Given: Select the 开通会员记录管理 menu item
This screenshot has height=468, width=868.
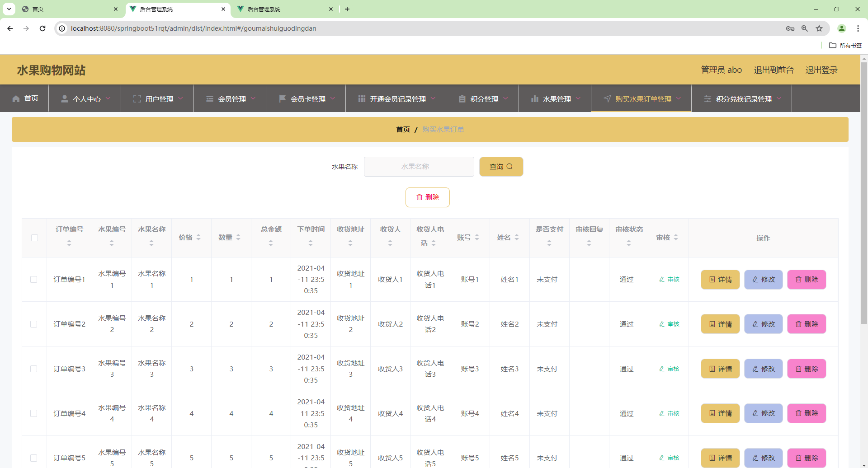Looking at the screenshot, I should point(398,98).
